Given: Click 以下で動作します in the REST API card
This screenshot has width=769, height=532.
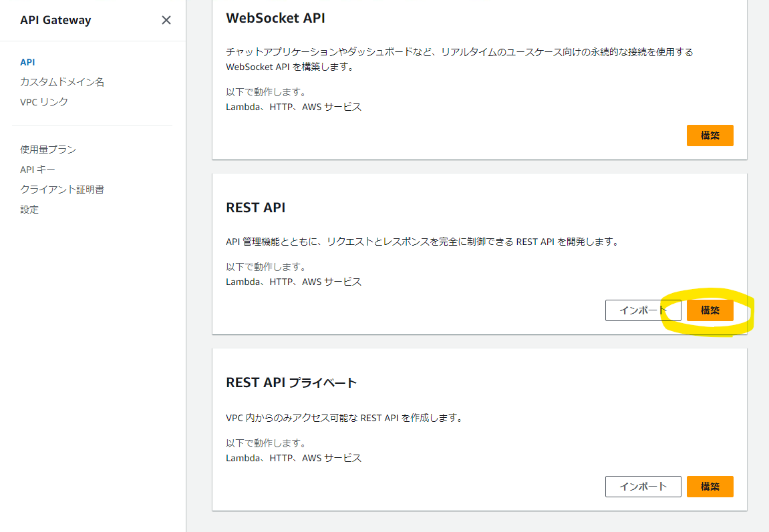Looking at the screenshot, I should click(267, 267).
